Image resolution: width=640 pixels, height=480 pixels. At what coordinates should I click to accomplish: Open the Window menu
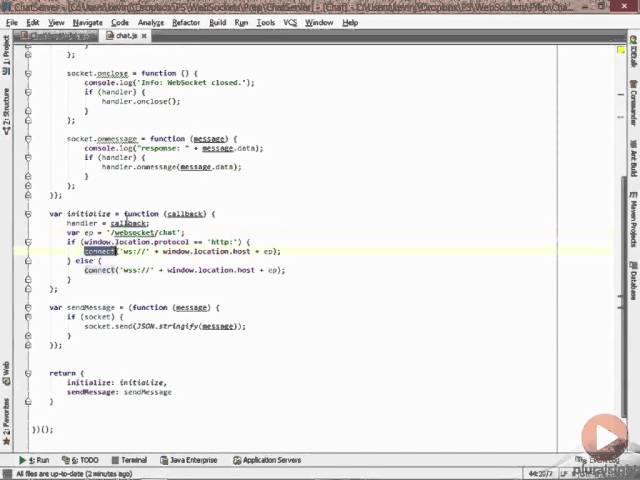319,23
